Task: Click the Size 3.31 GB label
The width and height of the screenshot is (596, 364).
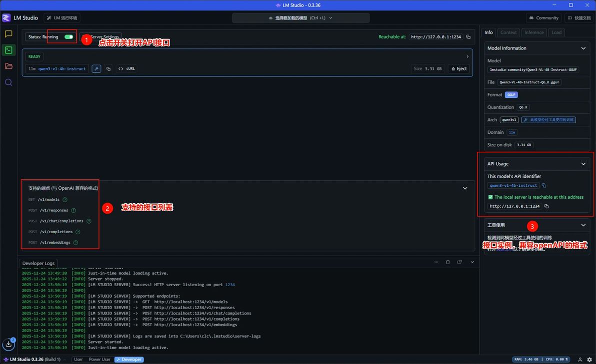Action: tap(428, 69)
